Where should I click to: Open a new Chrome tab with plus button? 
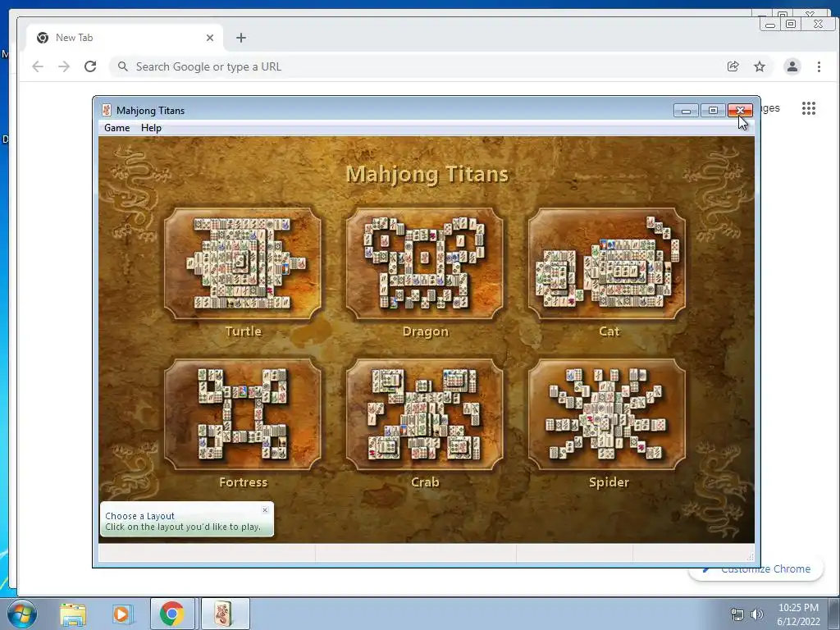pyautogui.click(x=241, y=38)
